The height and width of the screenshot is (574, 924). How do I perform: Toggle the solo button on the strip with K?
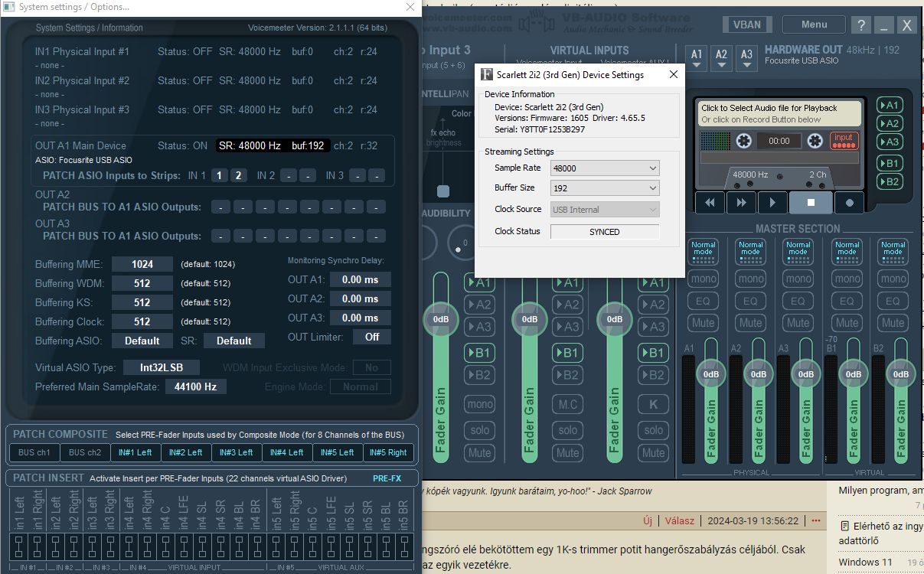653,429
